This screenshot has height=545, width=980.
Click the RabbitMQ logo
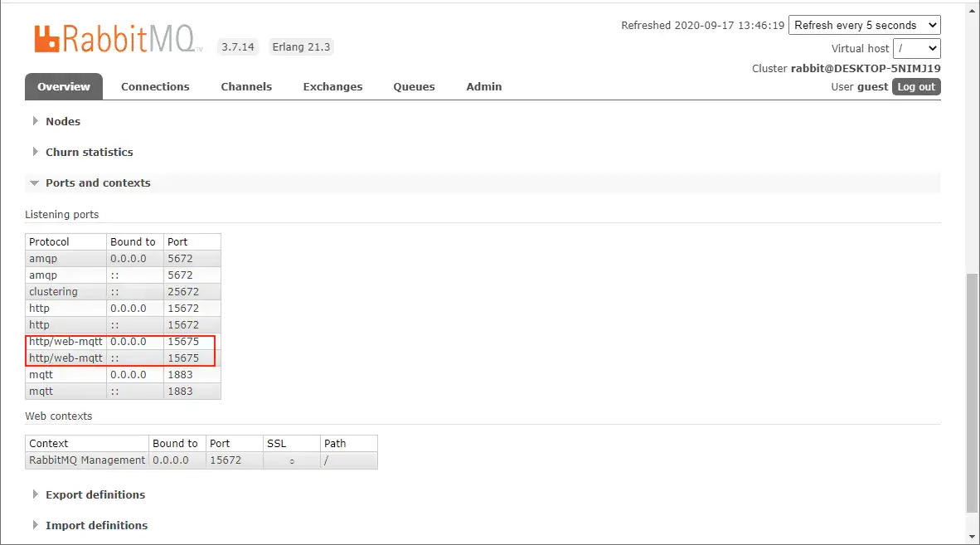[x=118, y=39]
